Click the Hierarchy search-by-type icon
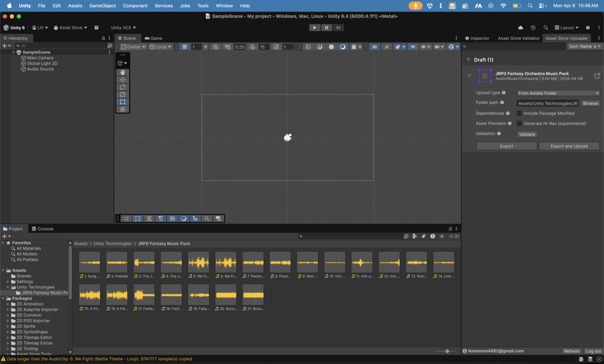 point(110,46)
